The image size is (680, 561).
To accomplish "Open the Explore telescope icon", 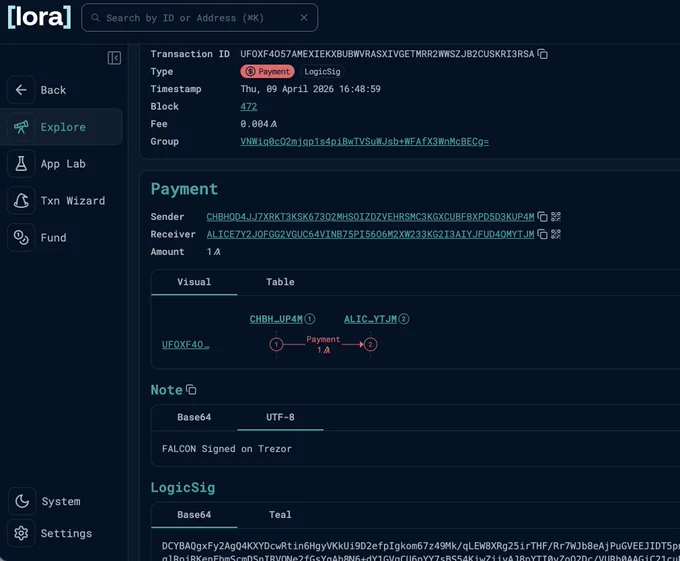I will tap(21, 127).
